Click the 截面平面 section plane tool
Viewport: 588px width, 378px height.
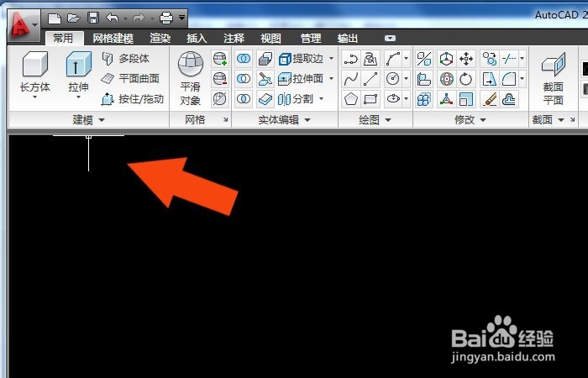point(554,79)
